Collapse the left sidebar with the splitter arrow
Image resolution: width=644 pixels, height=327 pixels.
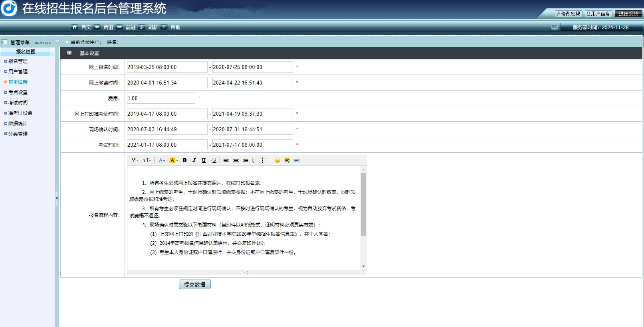point(57,198)
